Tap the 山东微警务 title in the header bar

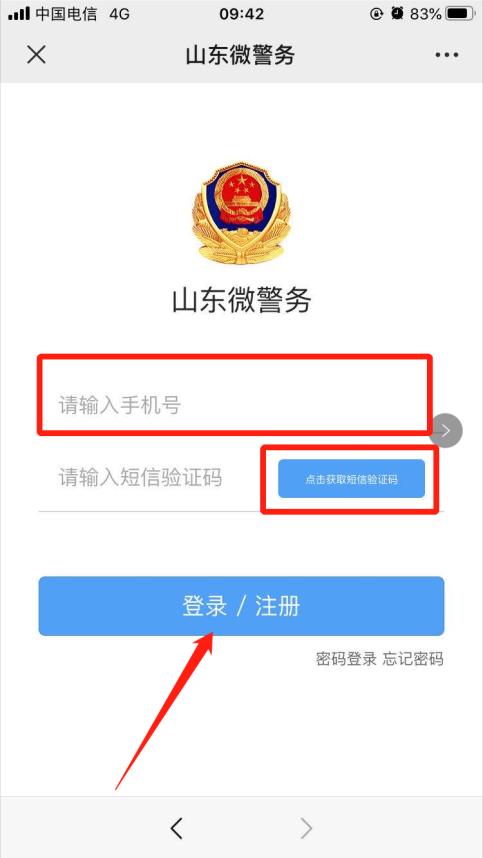240,55
